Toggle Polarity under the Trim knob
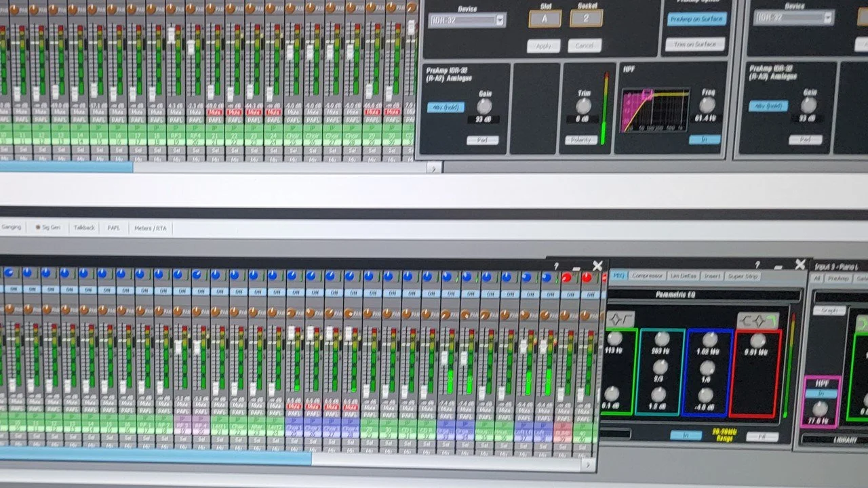 coord(580,140)
